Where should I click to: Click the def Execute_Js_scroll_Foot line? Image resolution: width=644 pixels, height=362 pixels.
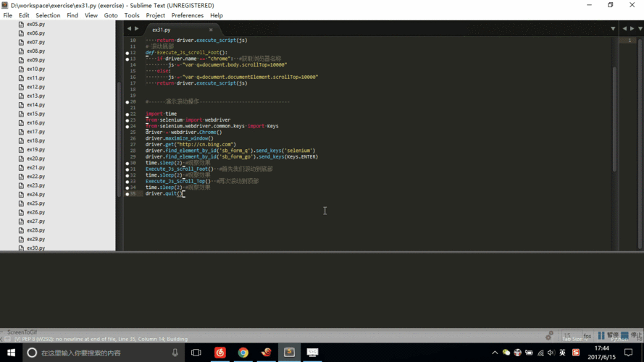click(186, 53)
